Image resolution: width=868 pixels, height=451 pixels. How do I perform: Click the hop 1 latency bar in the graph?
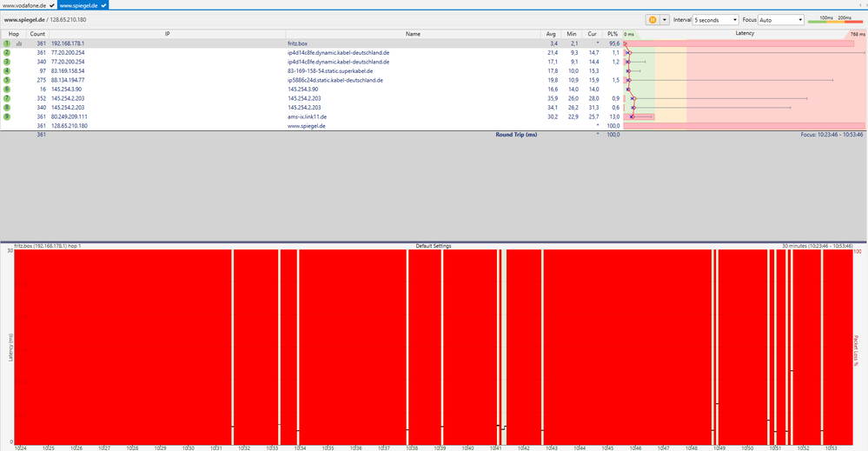click(739, 43)
